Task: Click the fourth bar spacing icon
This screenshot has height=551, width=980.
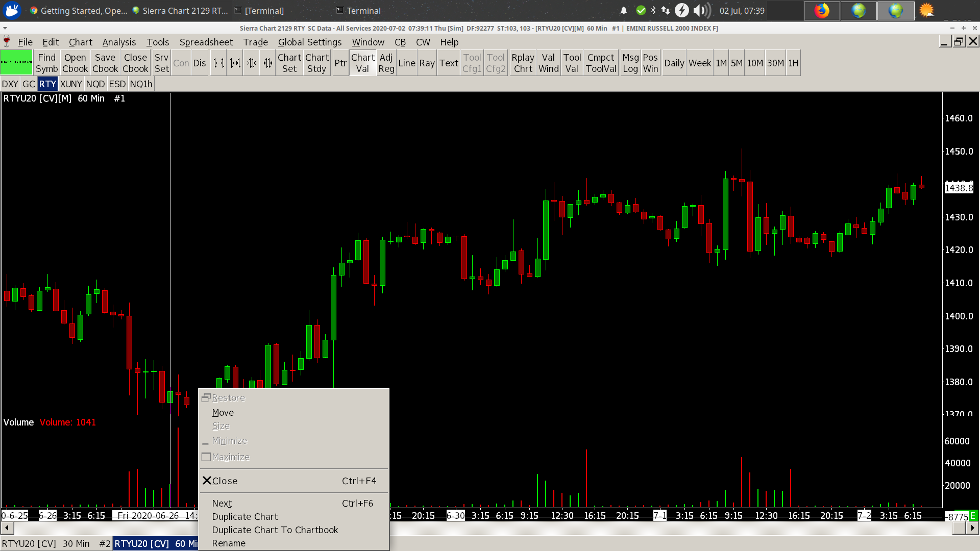Action: click(x=267, y=63)
